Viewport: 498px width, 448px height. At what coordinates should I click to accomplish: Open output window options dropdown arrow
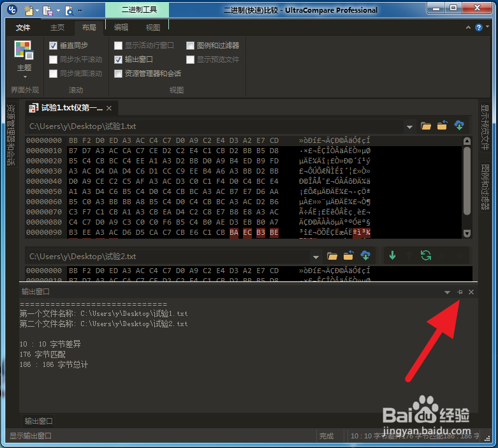click(447, 292)
